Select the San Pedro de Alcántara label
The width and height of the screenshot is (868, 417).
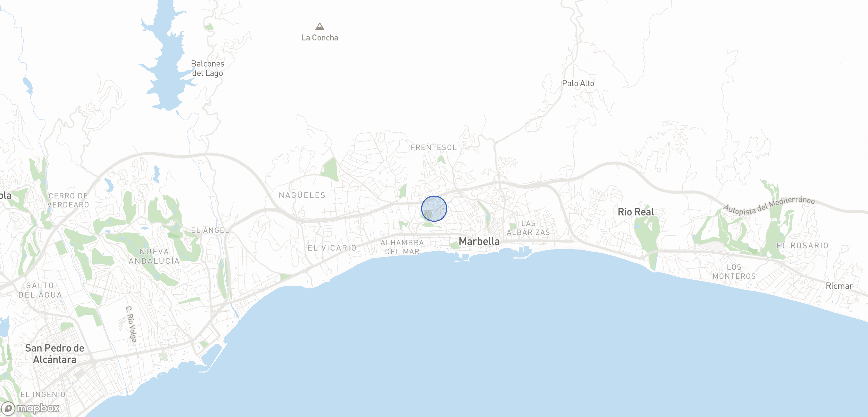(55, 354)
